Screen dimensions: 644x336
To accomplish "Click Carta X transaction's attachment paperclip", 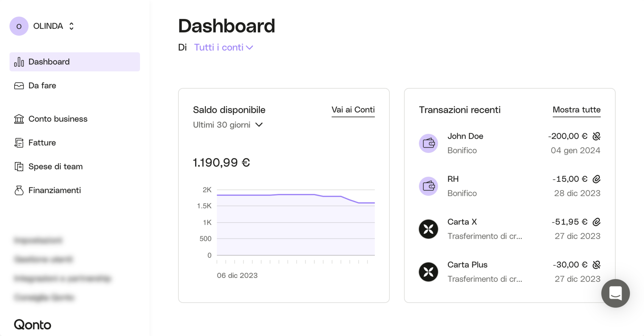I will (x=596, y=222).
